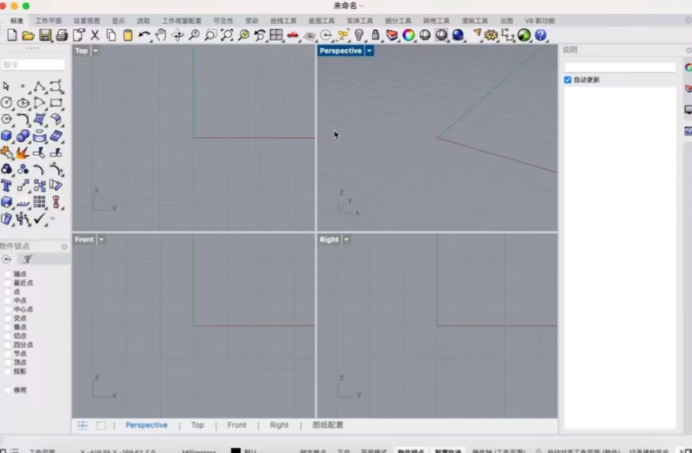Click the New document icon
Screen dimensions: 692x453
coord(12,35)
